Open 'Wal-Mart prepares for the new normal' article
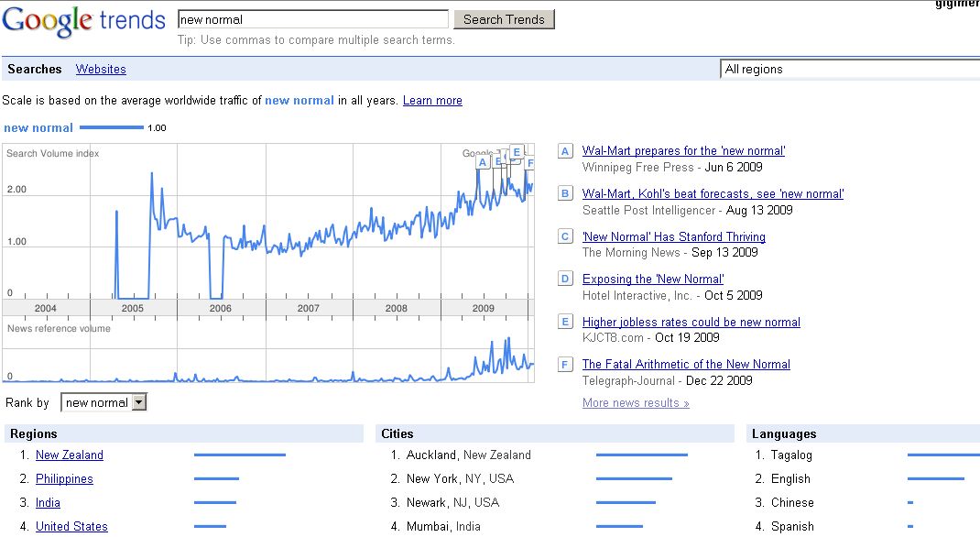The width and height of the screenshot is (980, 537). point(683,150)
